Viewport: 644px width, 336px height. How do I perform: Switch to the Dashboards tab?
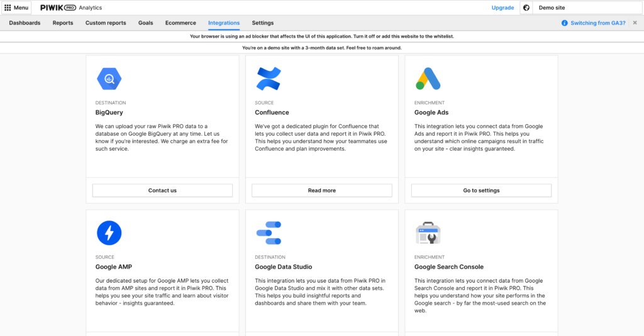25,23
